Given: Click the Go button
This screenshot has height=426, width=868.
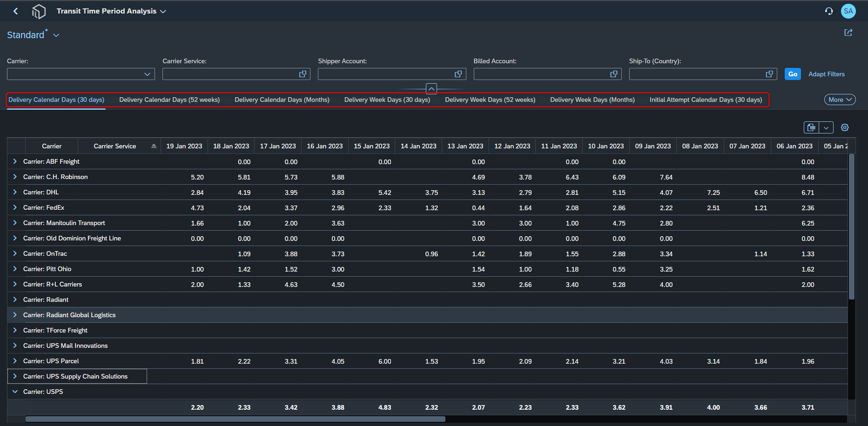Looking at the screenshot, I should (793, 74).
